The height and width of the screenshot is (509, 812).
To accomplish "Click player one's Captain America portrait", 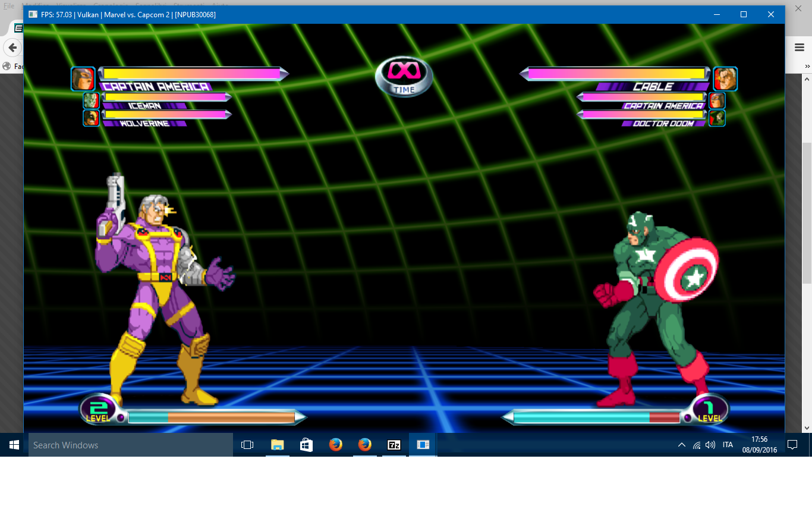I will tap(83, 78).
